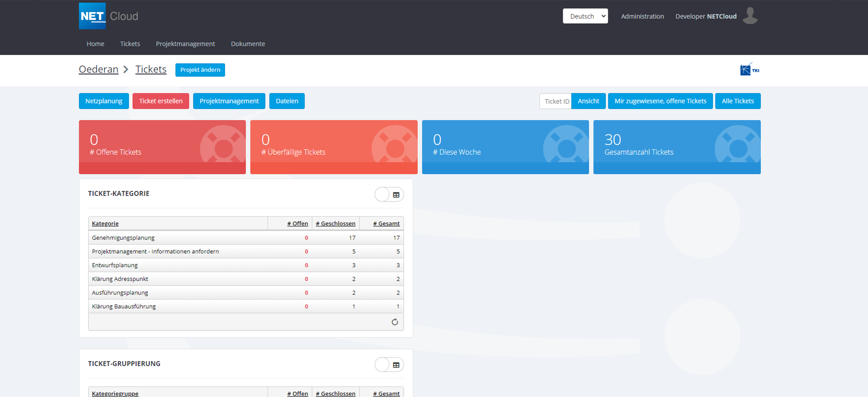Expand the Projektmanagement menu

click(185, 43)
